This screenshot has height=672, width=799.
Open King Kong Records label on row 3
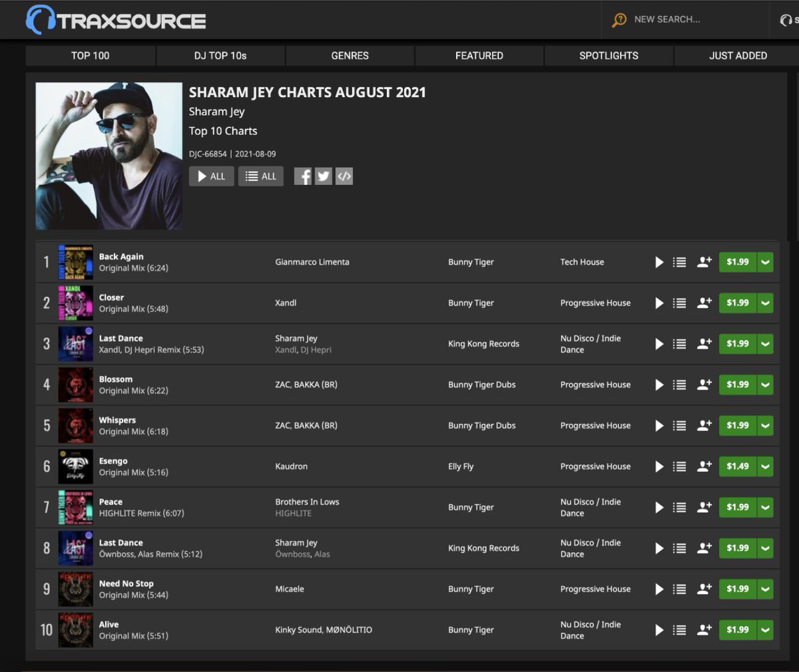coord(483,344)
